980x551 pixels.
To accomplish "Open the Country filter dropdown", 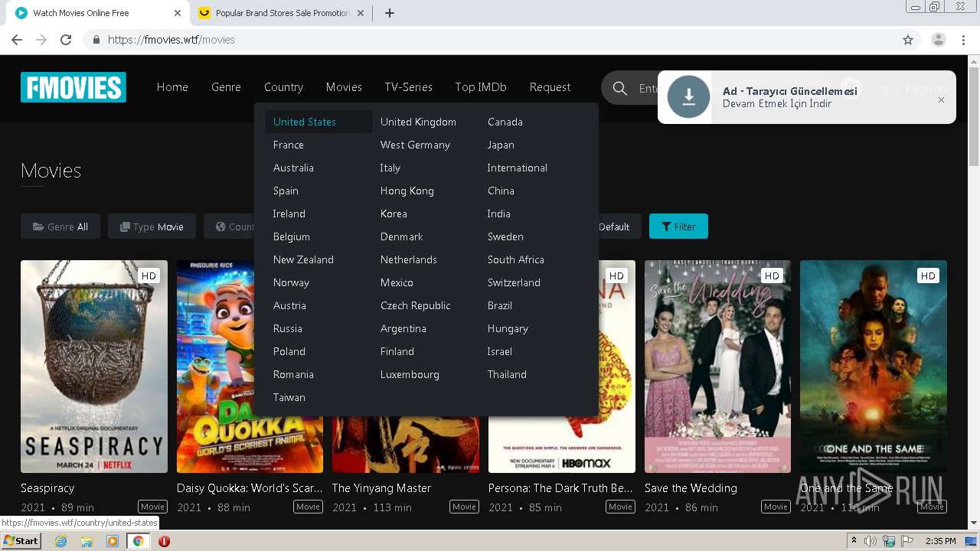I will pos(230,227).
